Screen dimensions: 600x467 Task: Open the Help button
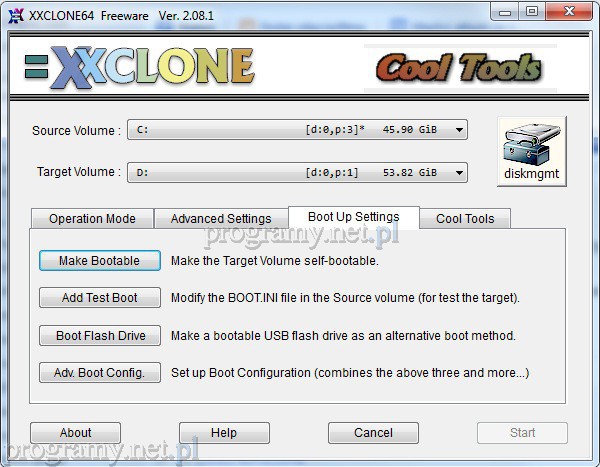tap(224, 433)
